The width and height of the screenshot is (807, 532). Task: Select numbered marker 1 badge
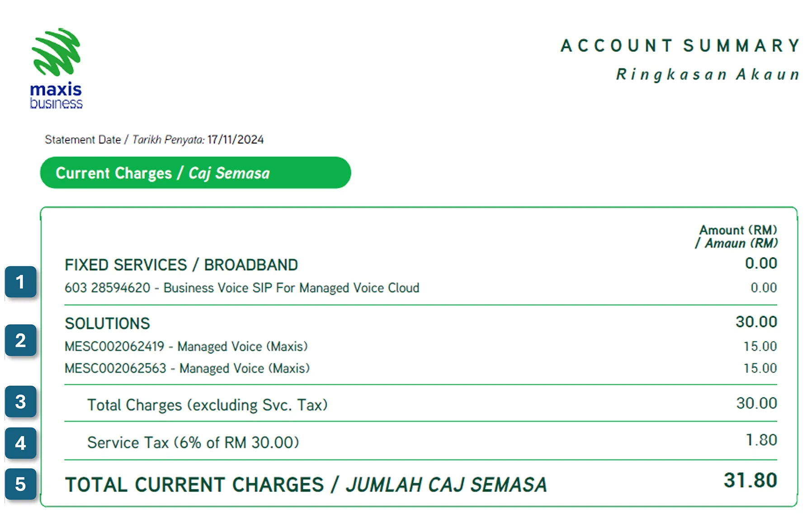(21, 282)
